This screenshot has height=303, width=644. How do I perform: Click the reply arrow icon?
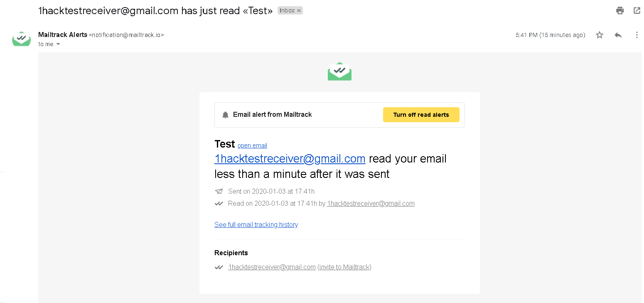pos(618,35)
